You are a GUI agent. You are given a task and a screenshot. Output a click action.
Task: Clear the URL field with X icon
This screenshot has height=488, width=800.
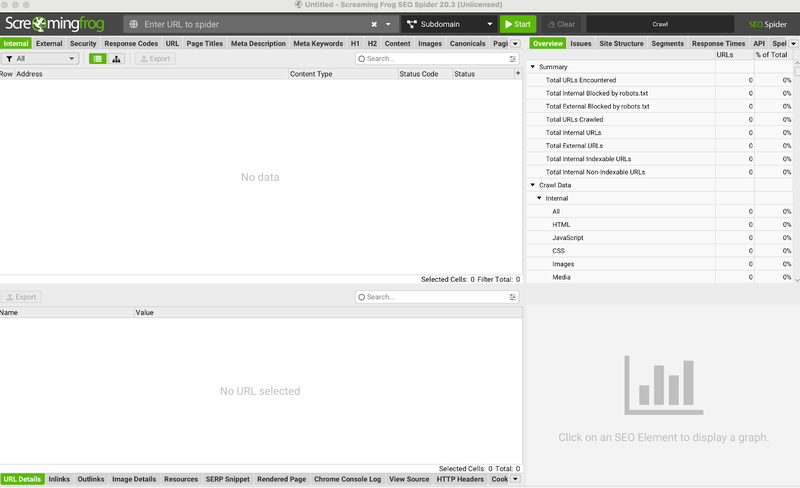tap(375, 24)
